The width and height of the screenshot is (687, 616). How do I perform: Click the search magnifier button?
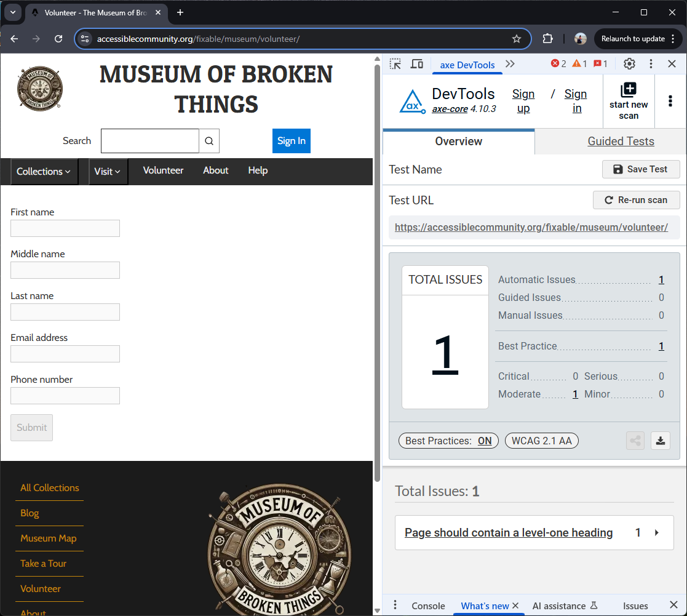209,141
